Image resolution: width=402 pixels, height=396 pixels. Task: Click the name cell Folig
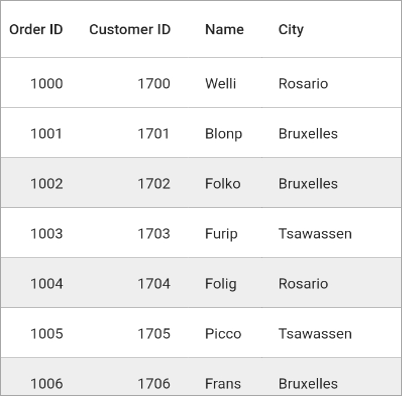(x=221, y=284)
